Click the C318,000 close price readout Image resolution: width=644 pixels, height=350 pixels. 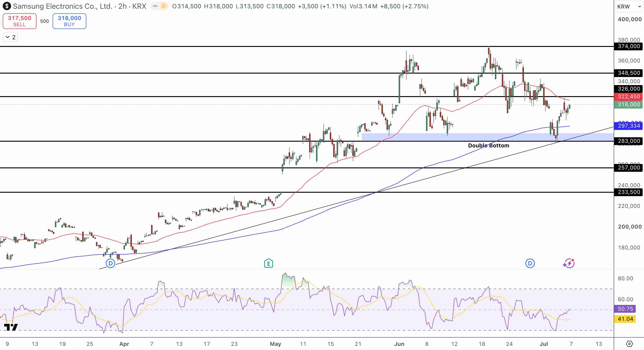click(x=280, y=6)
